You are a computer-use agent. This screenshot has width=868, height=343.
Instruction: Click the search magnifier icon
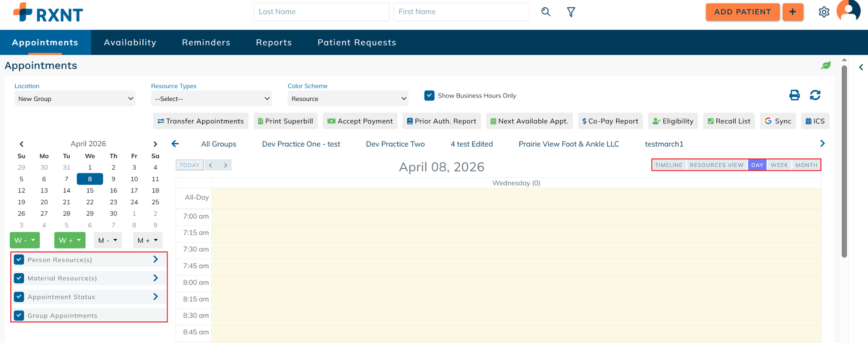[545, 12]
